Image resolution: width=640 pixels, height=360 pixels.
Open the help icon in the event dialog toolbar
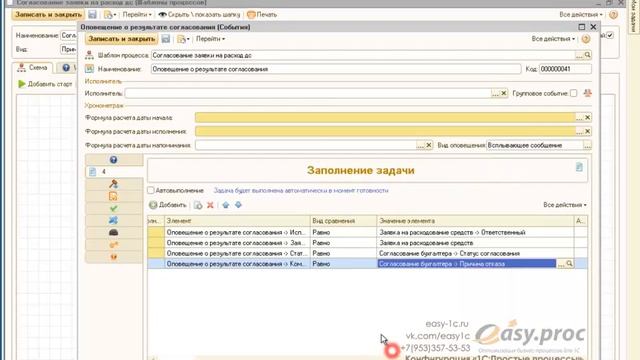pos(586,39)
